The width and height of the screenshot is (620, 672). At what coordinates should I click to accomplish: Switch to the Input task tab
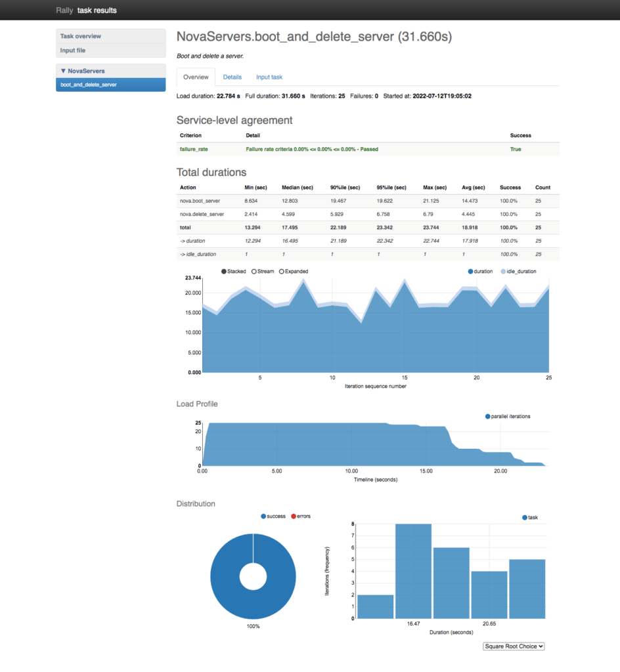[x=269, y=77]
